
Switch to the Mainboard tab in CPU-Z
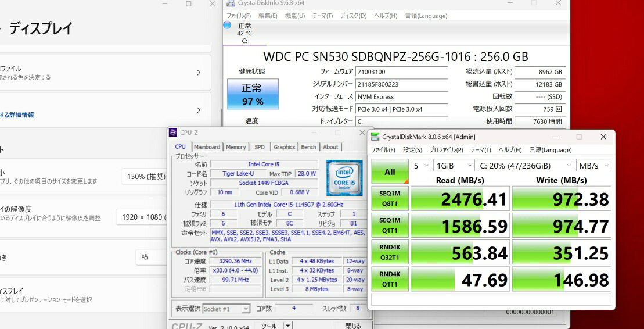[x=207, y=147]
